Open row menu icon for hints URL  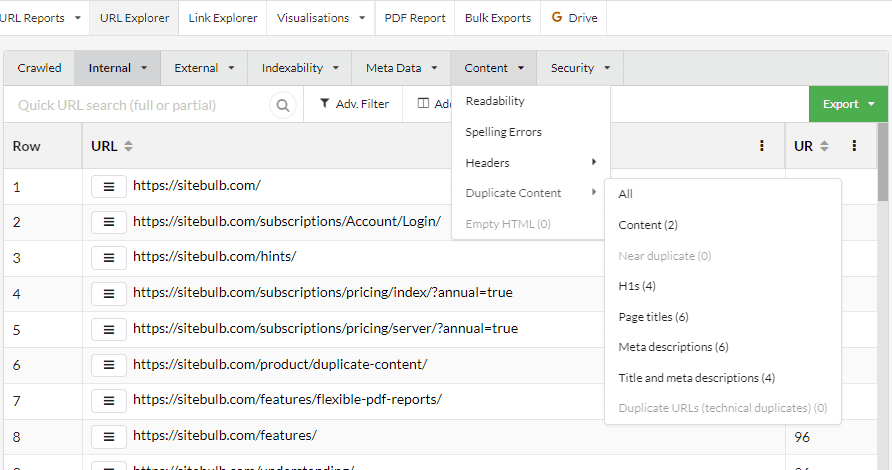coord(109,258)
